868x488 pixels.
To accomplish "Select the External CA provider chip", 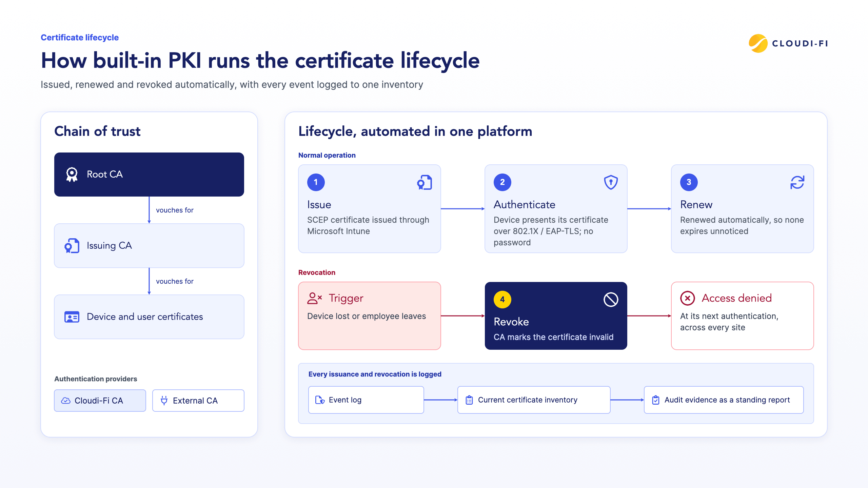I will (x=198, y=401).
